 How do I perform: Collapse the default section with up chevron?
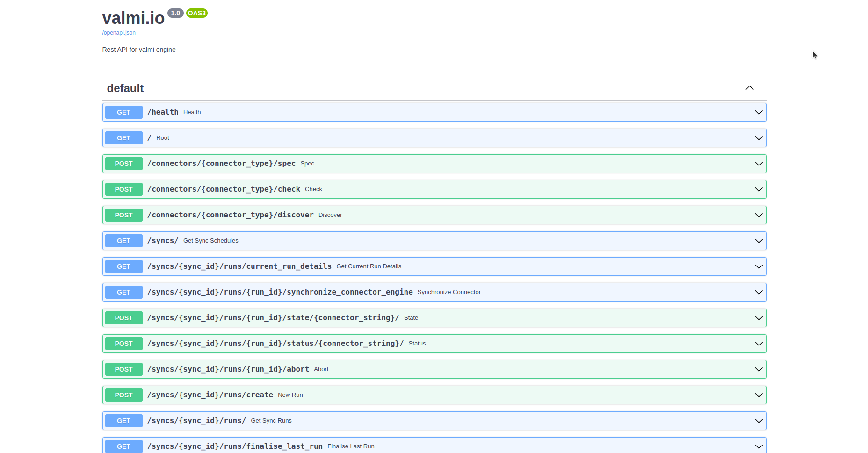tap(750, 88)
